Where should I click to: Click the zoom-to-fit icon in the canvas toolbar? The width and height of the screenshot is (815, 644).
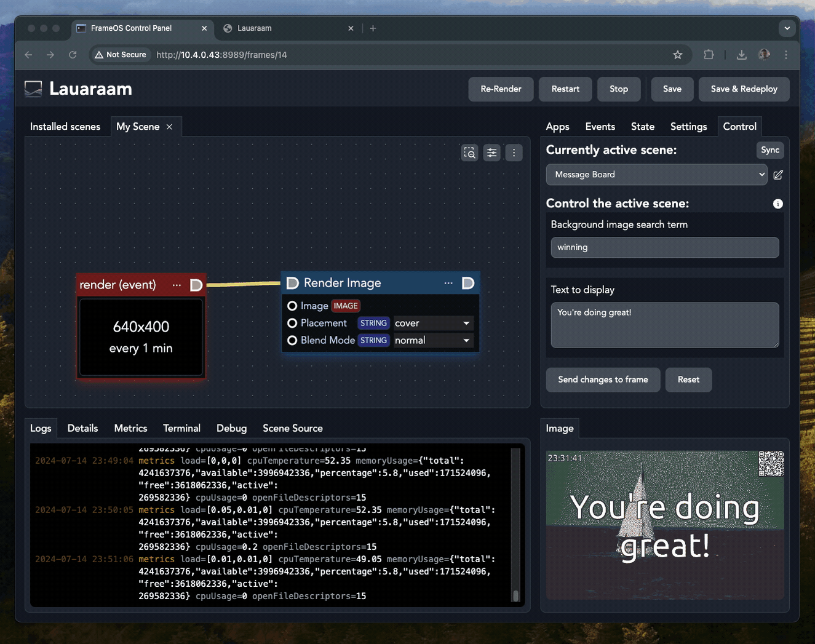point(469,153)
